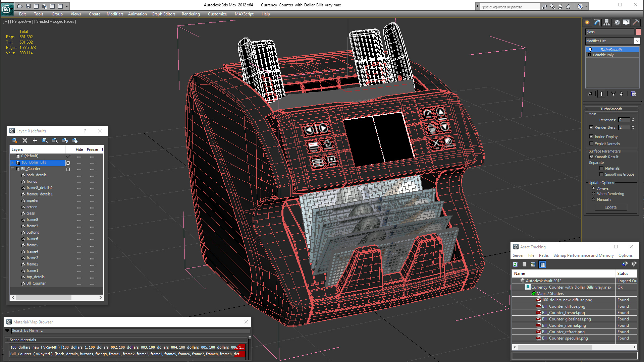Open the Graph Editors menu
Image resolution: width=644 pixels, height=362 pixels.
(x=163, y=14)
